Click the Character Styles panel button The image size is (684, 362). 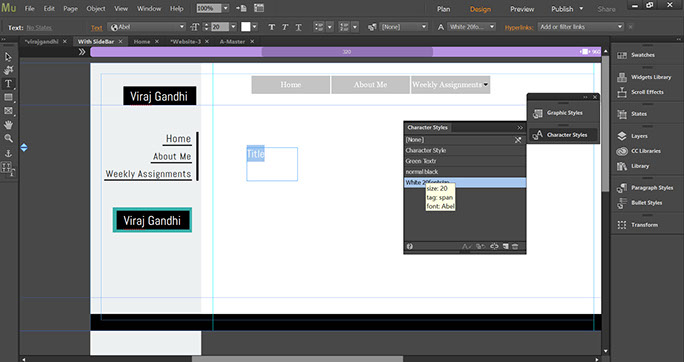point(562,135)
